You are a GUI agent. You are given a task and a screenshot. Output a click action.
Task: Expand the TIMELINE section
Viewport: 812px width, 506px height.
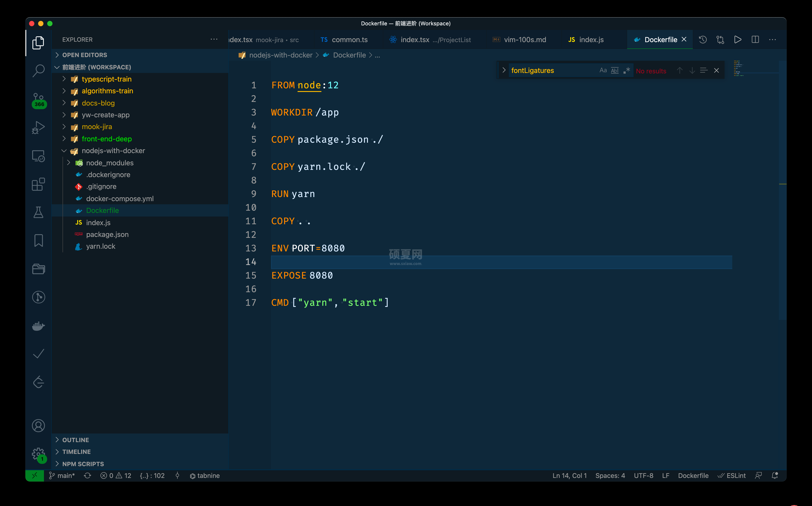pos(140,451)
